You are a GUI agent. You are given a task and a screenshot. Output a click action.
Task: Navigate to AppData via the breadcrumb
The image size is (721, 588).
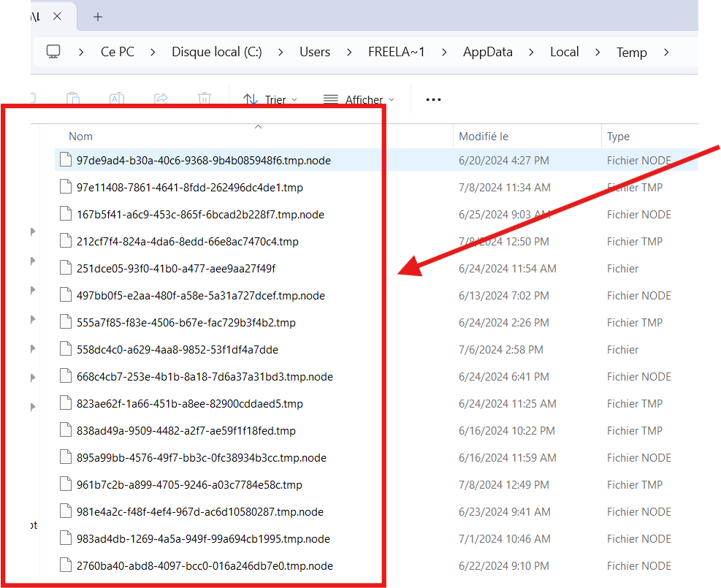click(x=487, y=51)
